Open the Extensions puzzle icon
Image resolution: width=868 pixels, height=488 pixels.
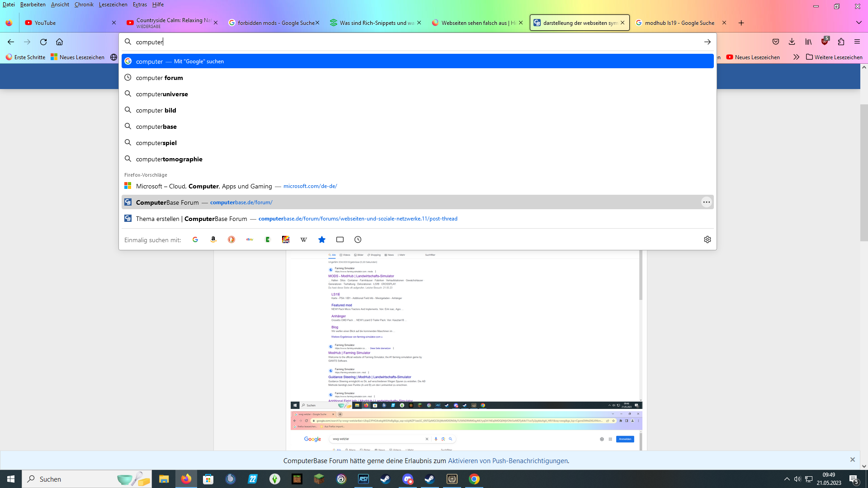tap(841, 42)
